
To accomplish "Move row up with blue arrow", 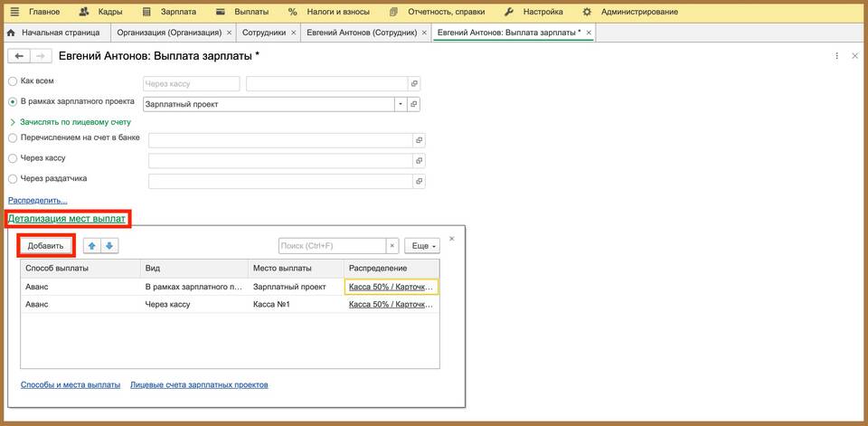I will tap(92, 246).
